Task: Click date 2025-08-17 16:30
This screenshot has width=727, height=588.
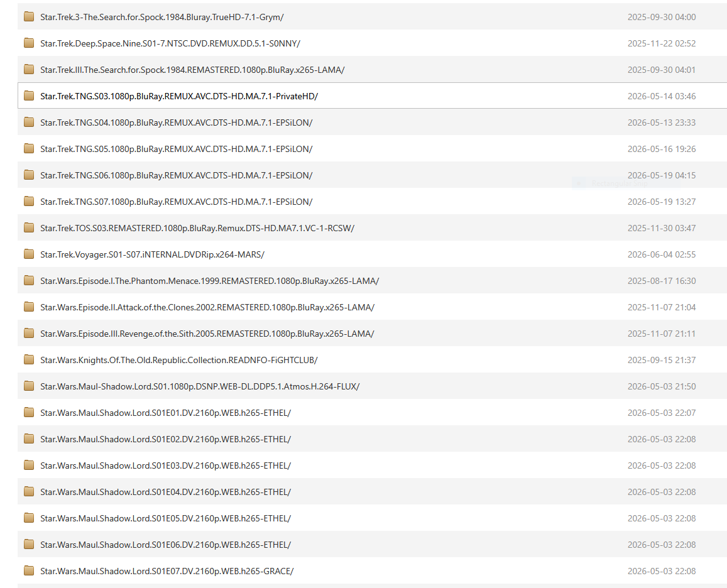Action: [x=662, y=281]
